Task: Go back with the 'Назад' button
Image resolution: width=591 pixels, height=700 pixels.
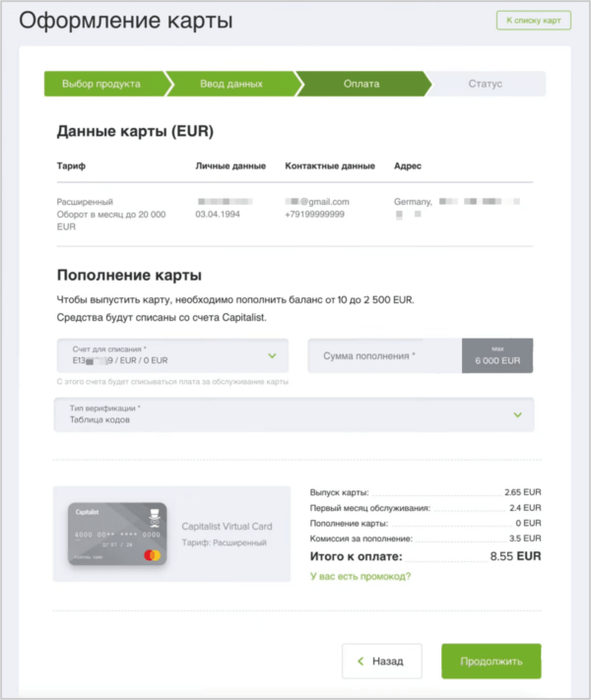Action: tap(382, 662)
